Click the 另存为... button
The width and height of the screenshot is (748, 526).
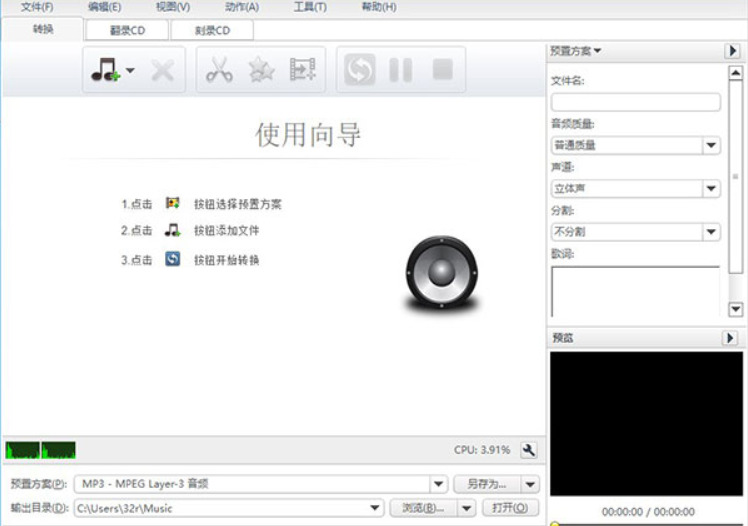coord(487,484)
